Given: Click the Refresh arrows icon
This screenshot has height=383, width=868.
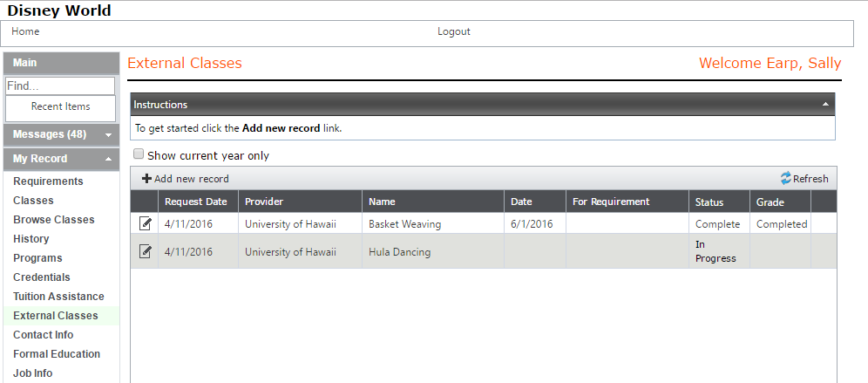Looking at the screenshot, I should point(786,178).
